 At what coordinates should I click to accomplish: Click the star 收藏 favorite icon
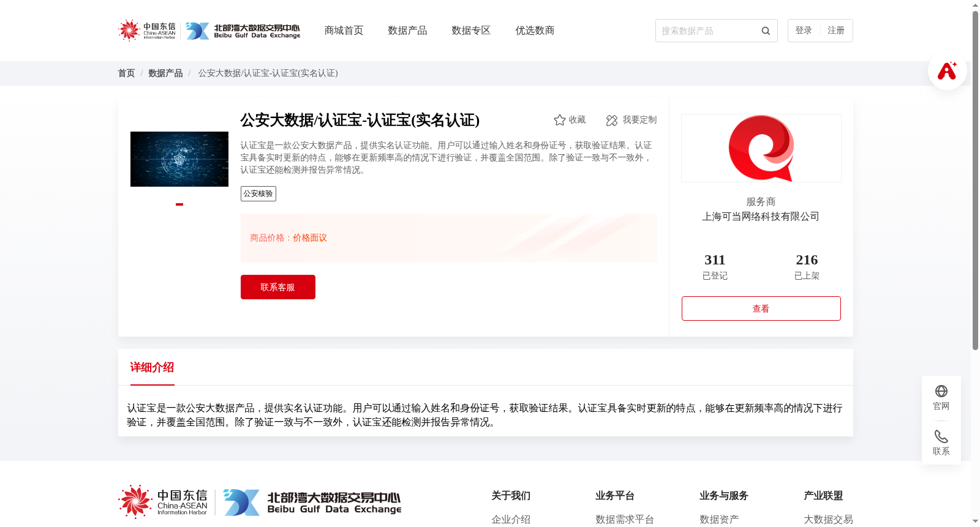pyautogui.click(x=559, y=120)
